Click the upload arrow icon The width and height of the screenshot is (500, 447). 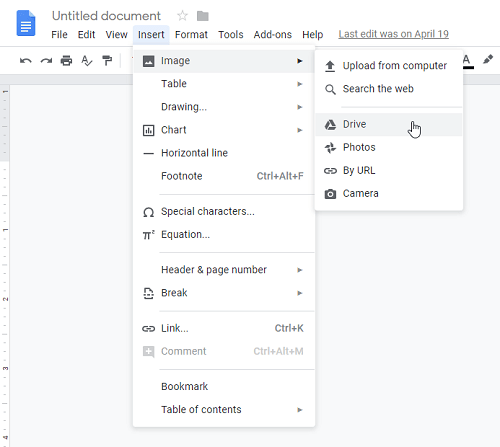click(330, 66)
